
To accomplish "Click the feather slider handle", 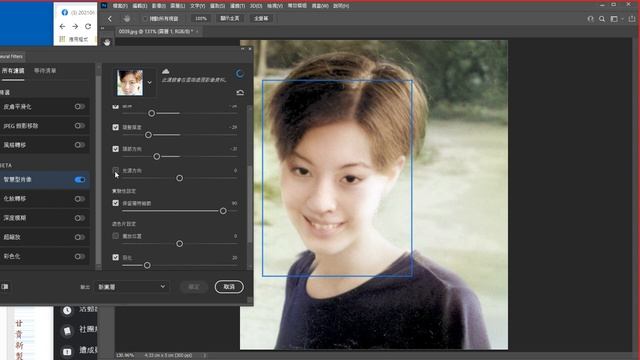I will pyautogui.click(x=147, y=265).
